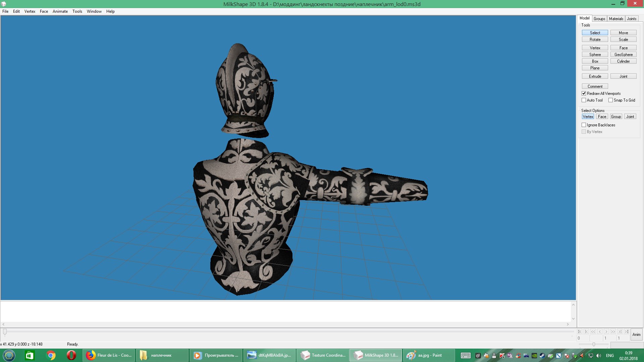
Task: Open the Animate menu
Action: click(60, 11)
